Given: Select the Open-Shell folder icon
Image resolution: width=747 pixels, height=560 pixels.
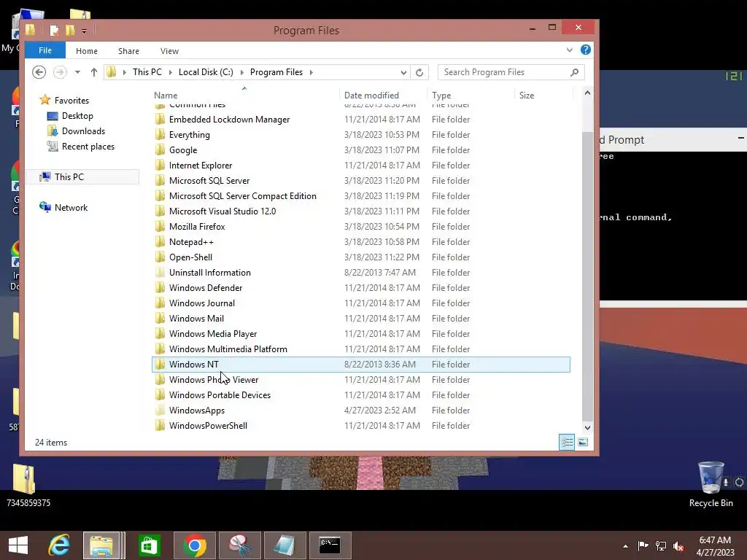Looking at the screenshot, I should pos(160,257).
